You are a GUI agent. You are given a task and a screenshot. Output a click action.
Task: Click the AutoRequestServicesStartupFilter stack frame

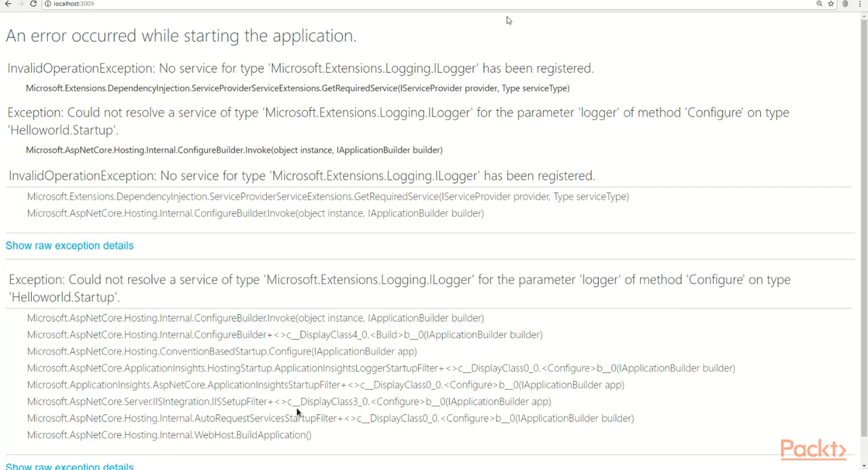pos(331,418)
